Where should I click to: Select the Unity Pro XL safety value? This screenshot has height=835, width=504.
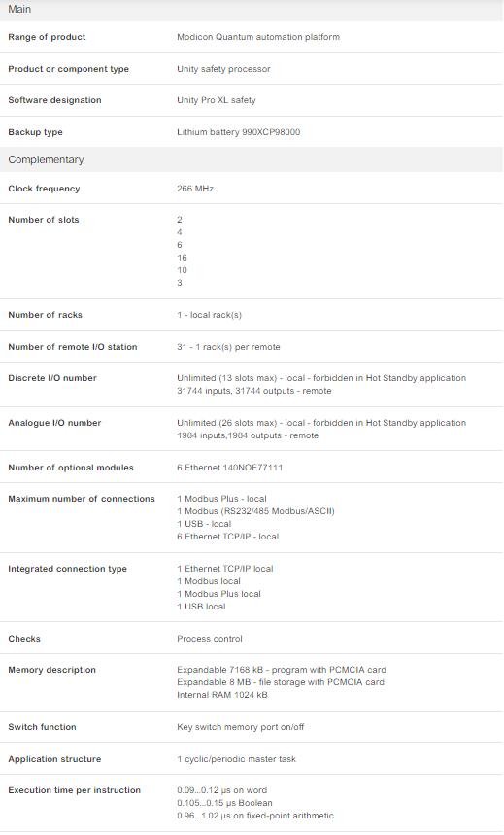tap(217, 100)
